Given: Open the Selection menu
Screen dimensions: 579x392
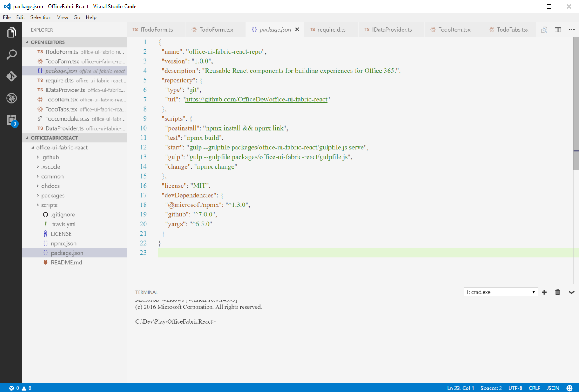Looking at the screenshot, I should tap(41, 17).
